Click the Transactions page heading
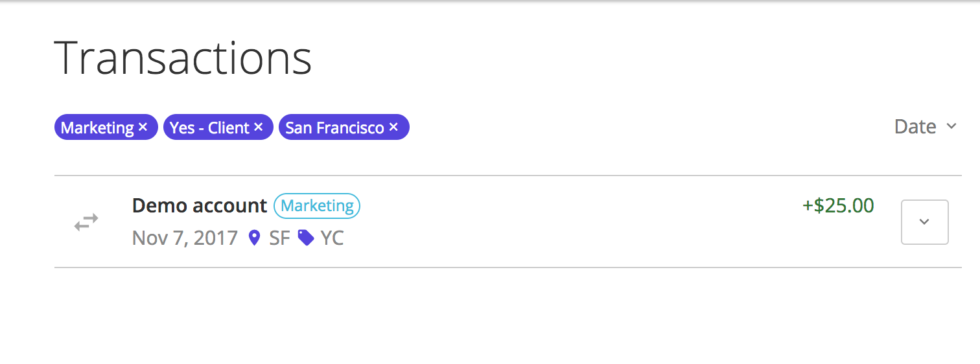This screenshot has height=364, width=980. click(183, 58)
